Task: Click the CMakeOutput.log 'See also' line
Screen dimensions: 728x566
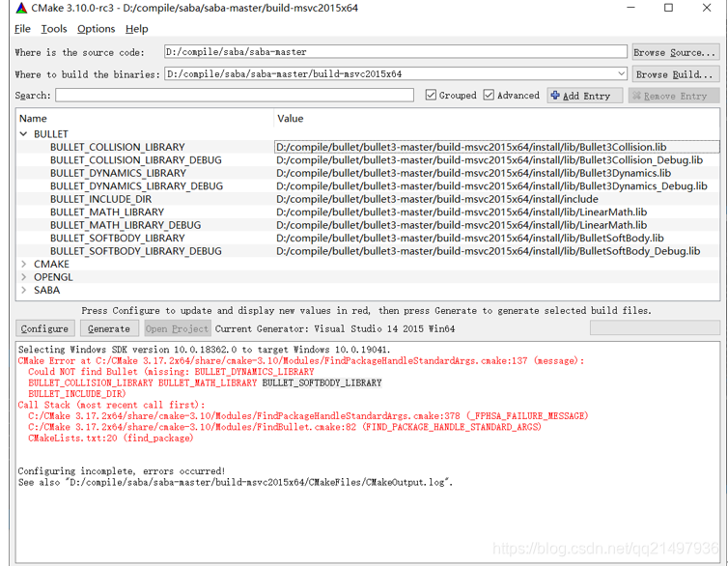Action: point(235,482)
